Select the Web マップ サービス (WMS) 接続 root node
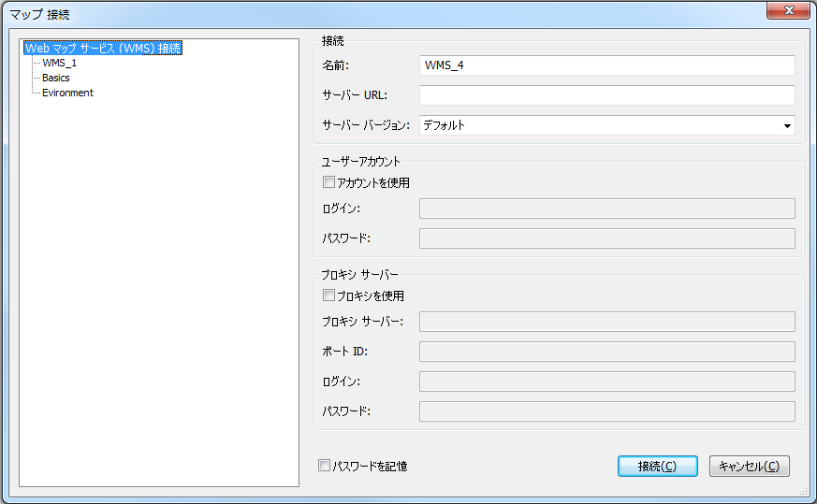This screenshot has height=504, width=817. click(103, 48)
